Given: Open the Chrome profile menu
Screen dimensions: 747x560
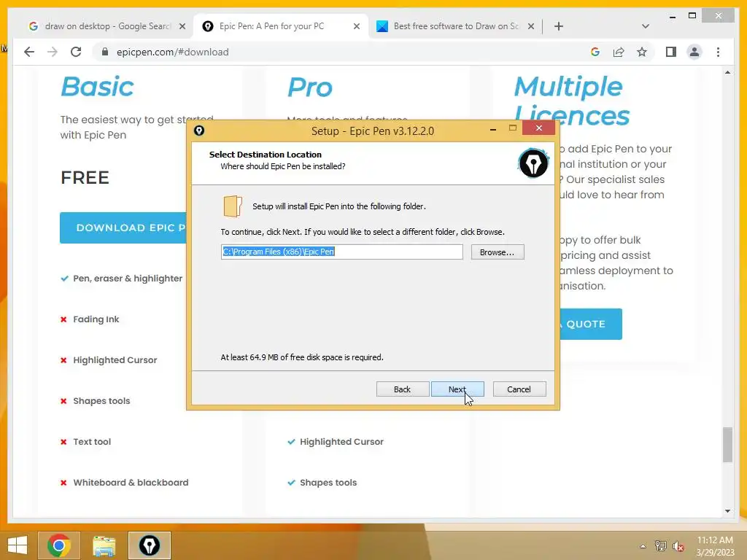Looking at the screenshot, I should coord(694,52).
